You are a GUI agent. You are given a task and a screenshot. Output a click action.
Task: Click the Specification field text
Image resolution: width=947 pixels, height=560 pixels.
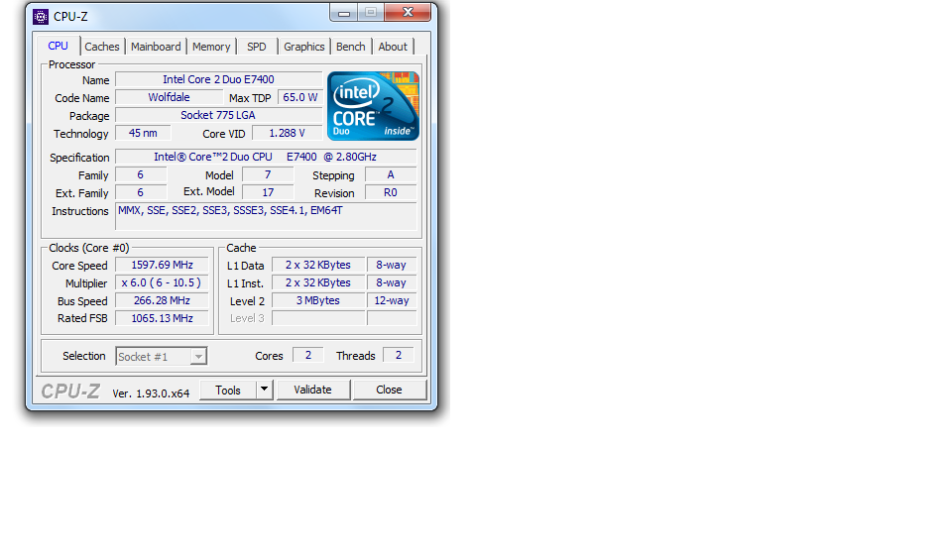[266, 157]
